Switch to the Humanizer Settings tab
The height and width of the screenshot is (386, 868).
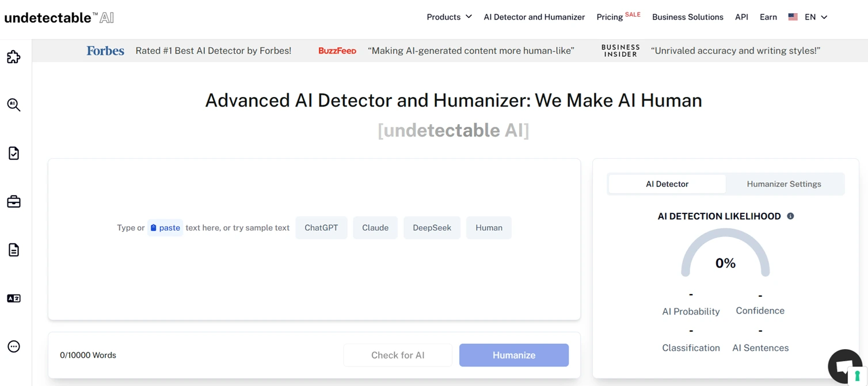coord(784,184)
